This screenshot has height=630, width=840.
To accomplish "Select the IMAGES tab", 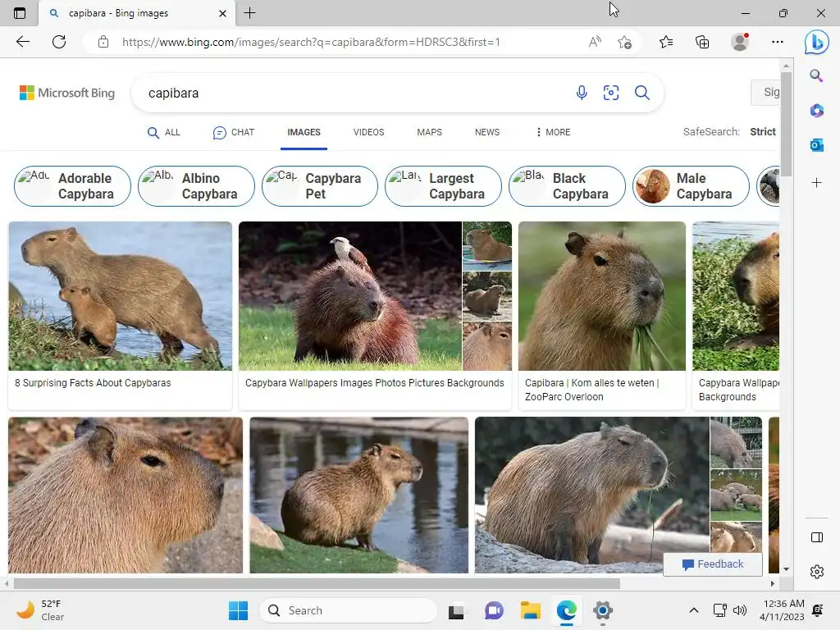I will 304,132.
